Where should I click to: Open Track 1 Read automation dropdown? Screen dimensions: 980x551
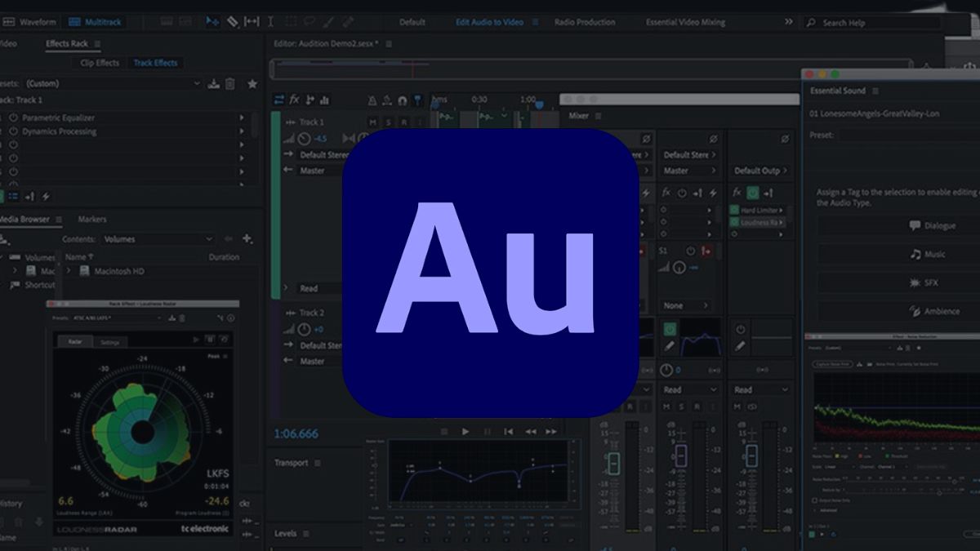(x=318, y=288)
